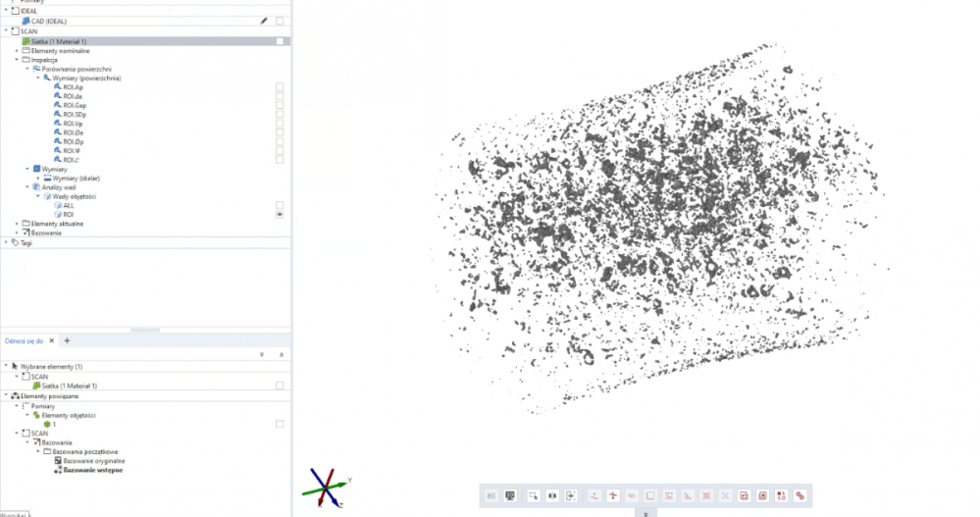The width and height of the screenshot is (980, 517).
Task: Click the red checkmark box icon in toolbar
Action: click(x=745, y=496)
